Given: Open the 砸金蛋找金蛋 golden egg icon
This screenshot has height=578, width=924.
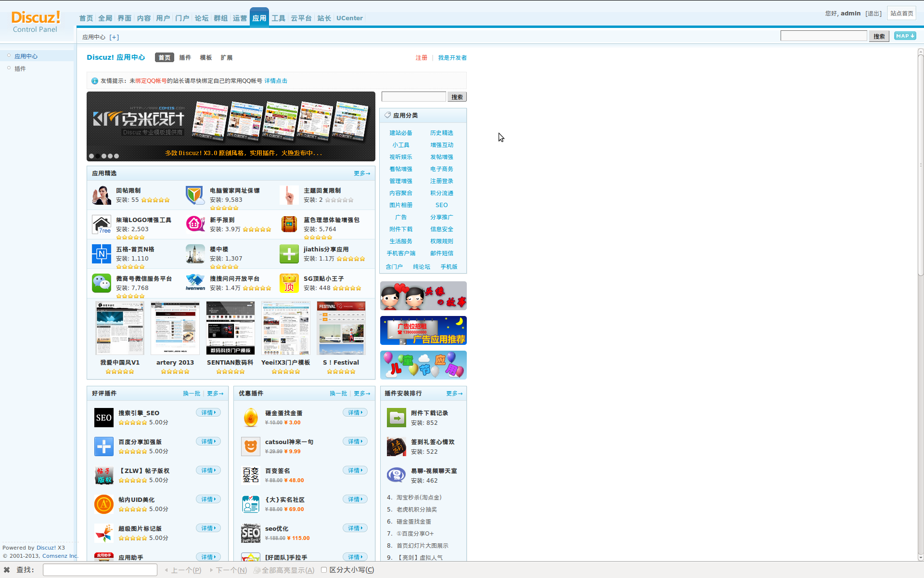Looking at the screenshot, I should tap(251, 418).
